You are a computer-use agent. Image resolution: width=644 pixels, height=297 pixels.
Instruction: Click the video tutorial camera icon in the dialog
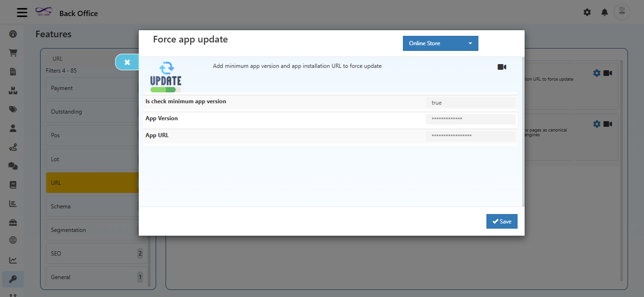click(502, 66)
